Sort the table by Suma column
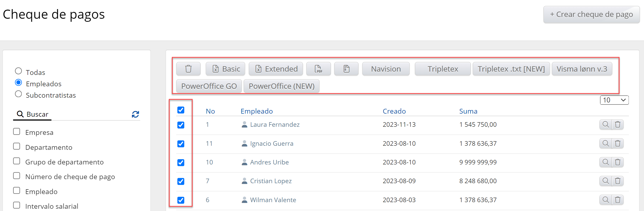 point(468,111)
